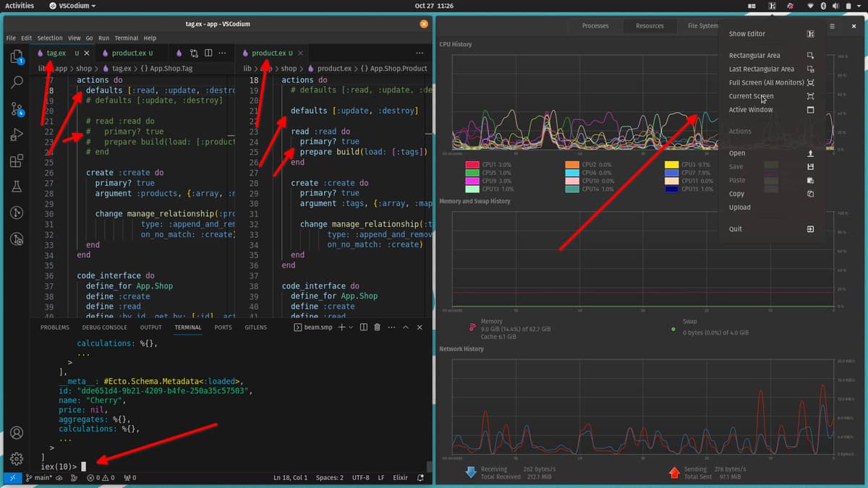Click the split terminal icon
This screenshot has height=488, width=868.
[364, 328]
